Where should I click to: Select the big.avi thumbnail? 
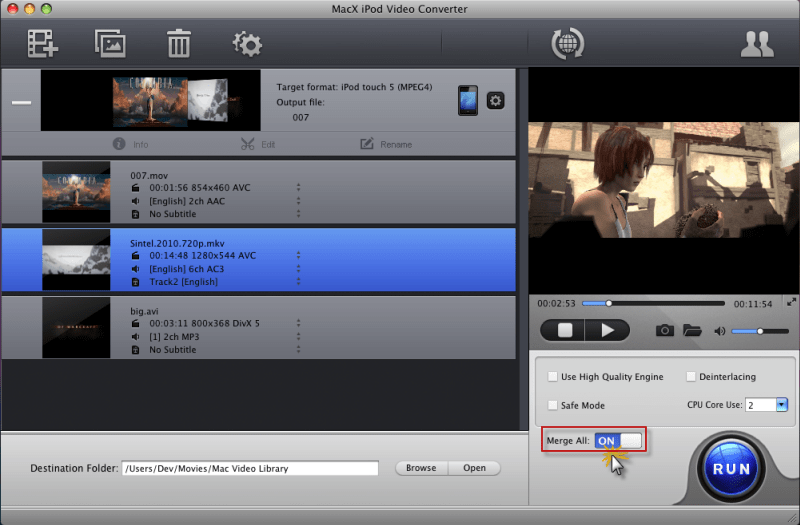pos(76,328)
